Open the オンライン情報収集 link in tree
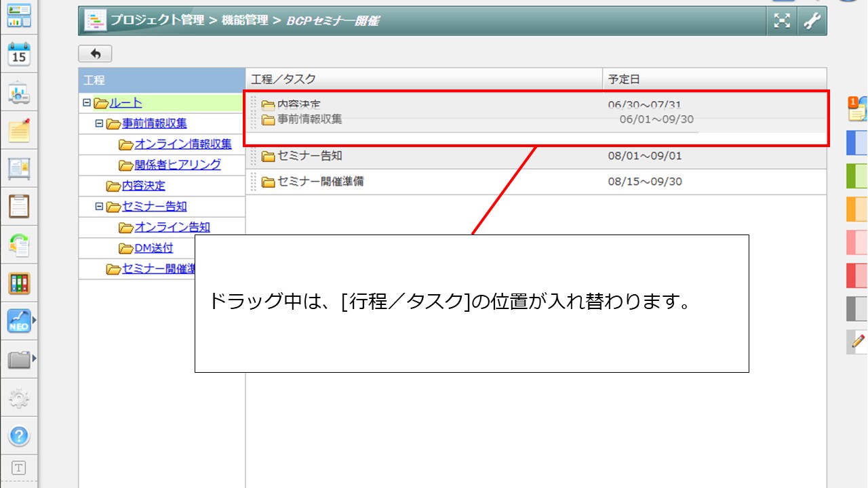The width and height of the screenshot is (868, 488). pyautogui.click(x=182, y=144)
